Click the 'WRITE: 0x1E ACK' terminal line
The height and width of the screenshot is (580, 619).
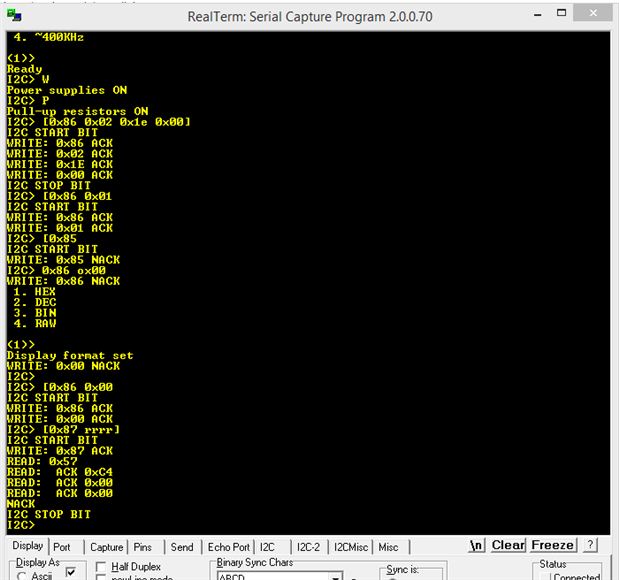point(60,165)
